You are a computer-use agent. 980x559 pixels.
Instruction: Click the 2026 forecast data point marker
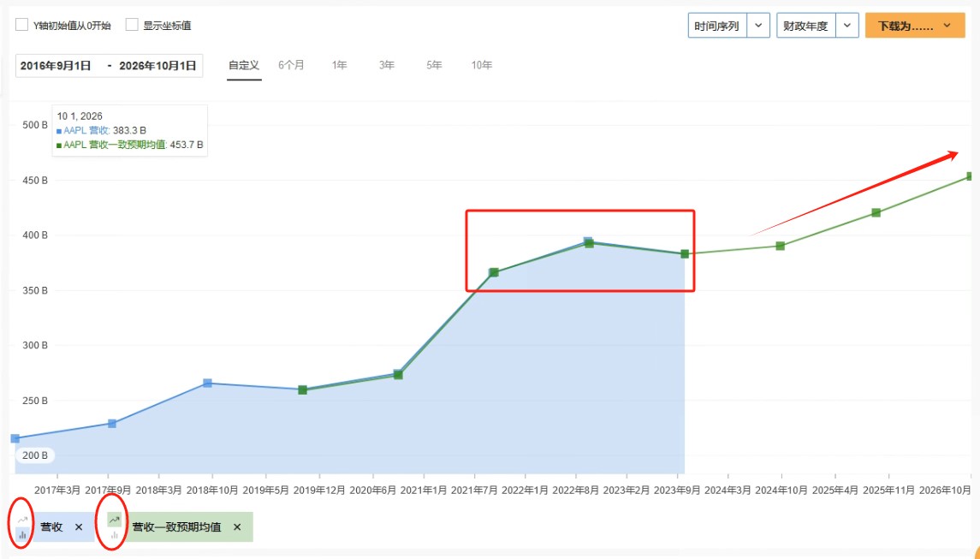click(971, 176)
